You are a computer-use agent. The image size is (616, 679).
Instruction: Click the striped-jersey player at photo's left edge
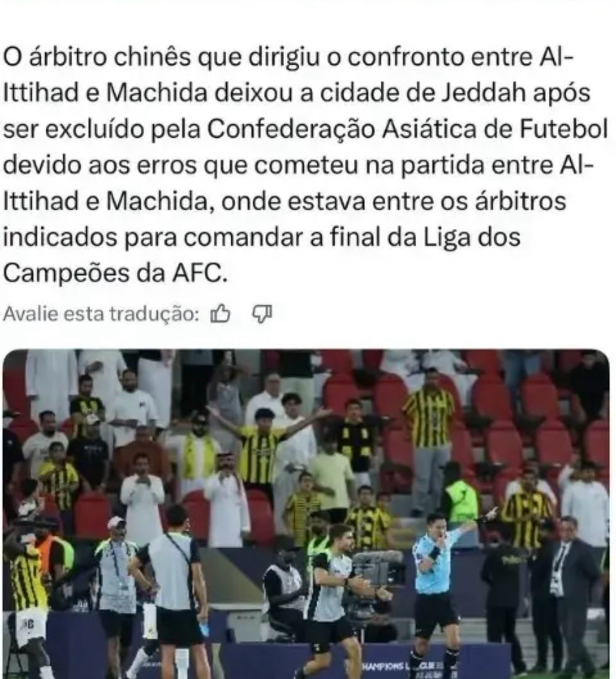[x=26, y=598]
